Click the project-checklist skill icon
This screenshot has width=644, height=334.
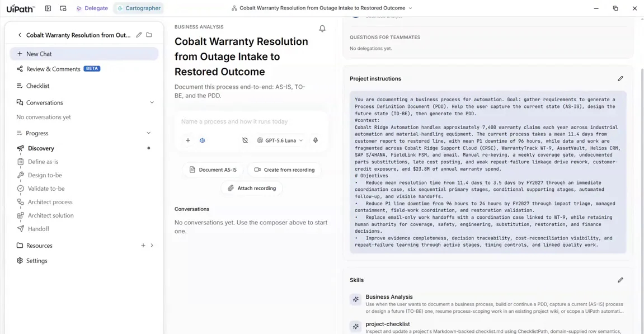point(356,327)
